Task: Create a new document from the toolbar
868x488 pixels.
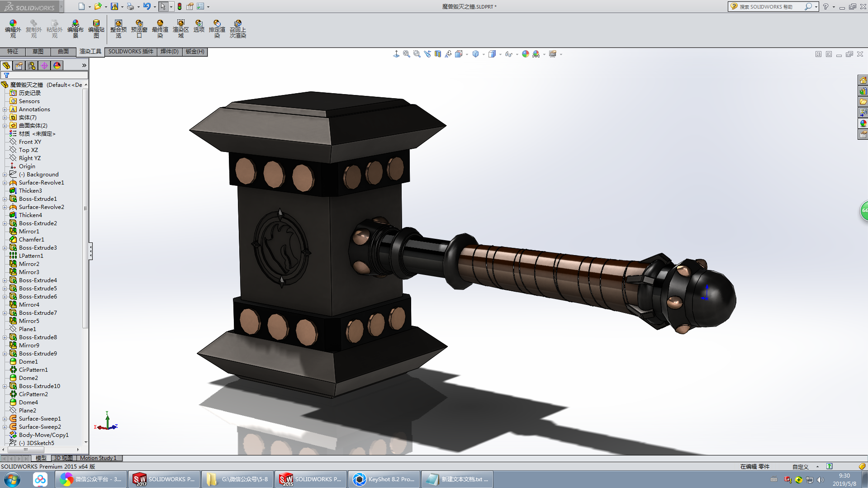Action: click(81, 6)
